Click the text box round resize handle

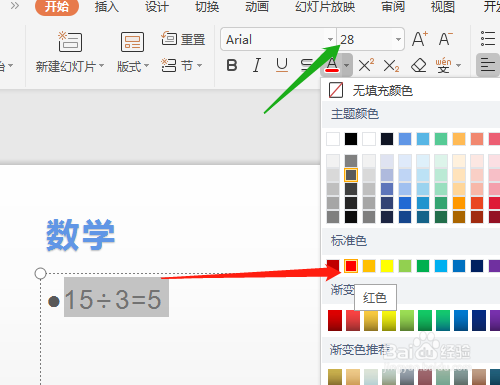(x=40, y=273)
